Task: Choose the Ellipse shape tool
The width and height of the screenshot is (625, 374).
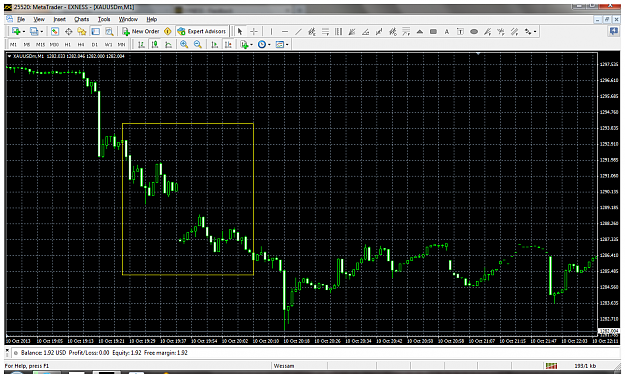Action: tap(474, 31)
